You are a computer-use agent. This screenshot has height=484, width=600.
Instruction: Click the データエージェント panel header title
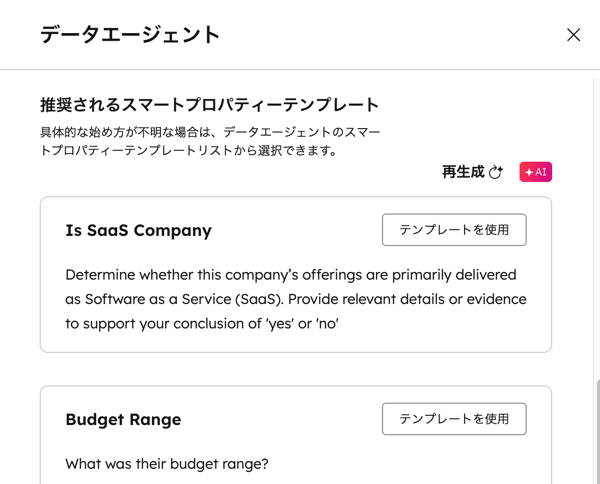(x=130, y=35)
